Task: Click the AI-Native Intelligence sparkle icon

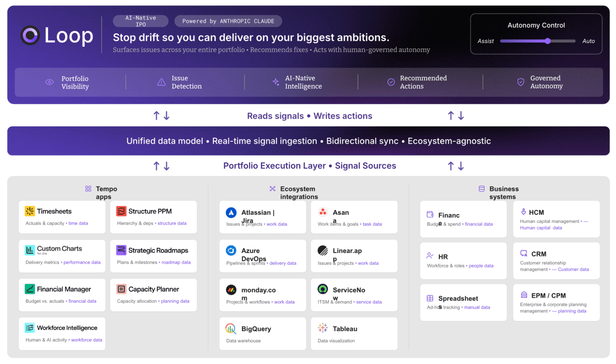Action: 276,82
